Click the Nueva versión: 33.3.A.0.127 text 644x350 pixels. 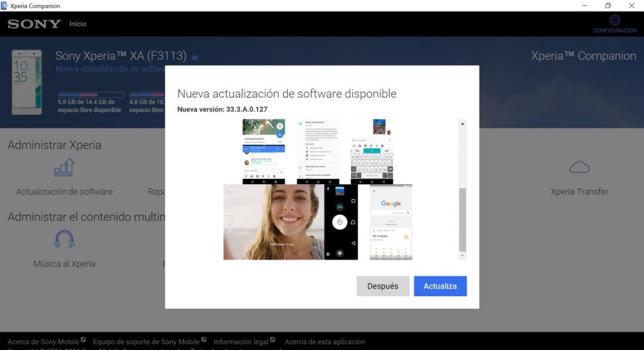222,109
